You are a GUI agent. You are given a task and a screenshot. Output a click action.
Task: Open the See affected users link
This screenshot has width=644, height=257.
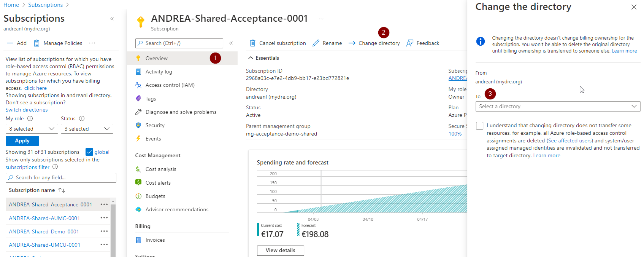tap(569, 140)
